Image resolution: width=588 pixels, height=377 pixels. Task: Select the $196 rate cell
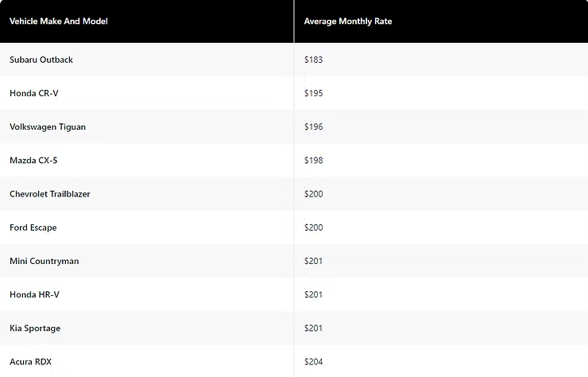pyautogui.click(x=313, y=127)
